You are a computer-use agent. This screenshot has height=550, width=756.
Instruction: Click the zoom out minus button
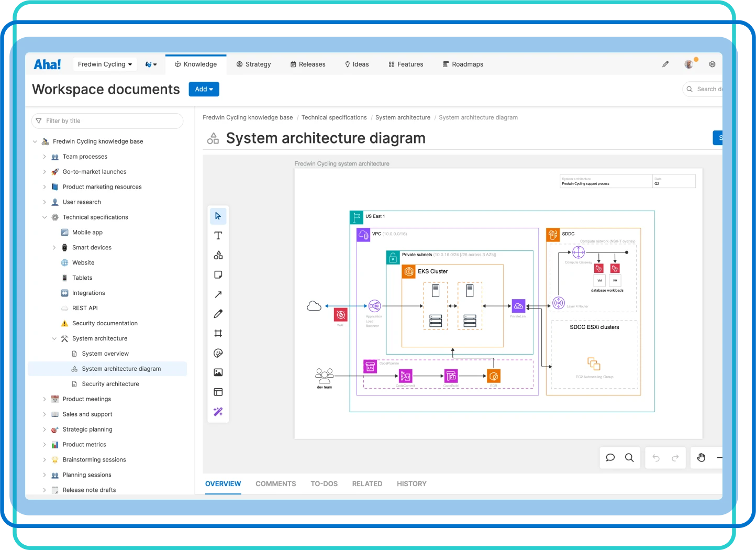pyautogui.click(x=719, y=458)
